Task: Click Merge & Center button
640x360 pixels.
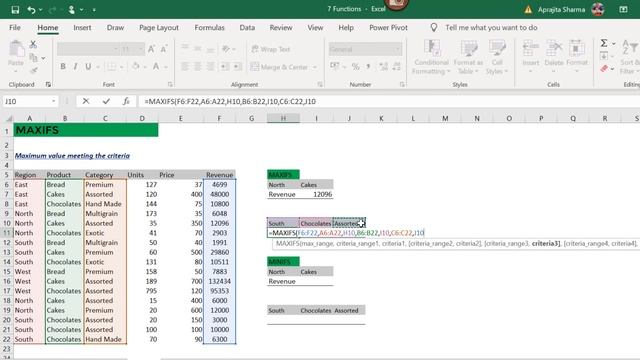Action: pyautogui.click(x=280, y=67)
